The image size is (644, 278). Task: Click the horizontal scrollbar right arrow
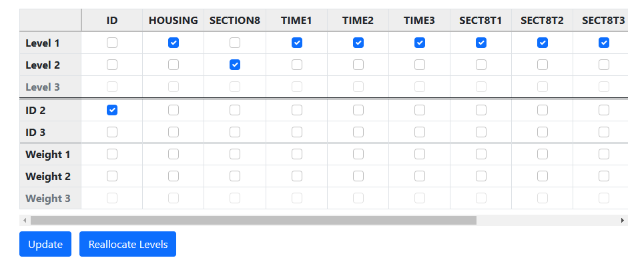point(623,220)
